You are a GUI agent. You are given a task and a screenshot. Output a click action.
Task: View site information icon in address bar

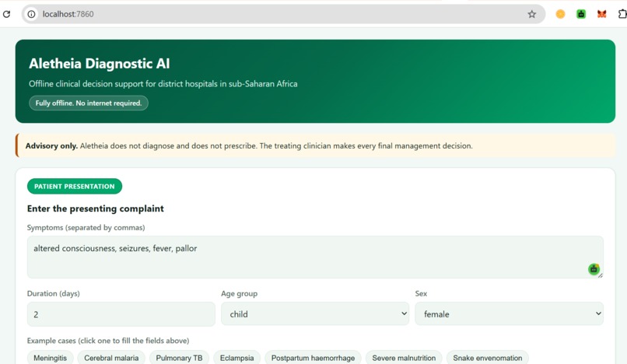click(31, 15)
